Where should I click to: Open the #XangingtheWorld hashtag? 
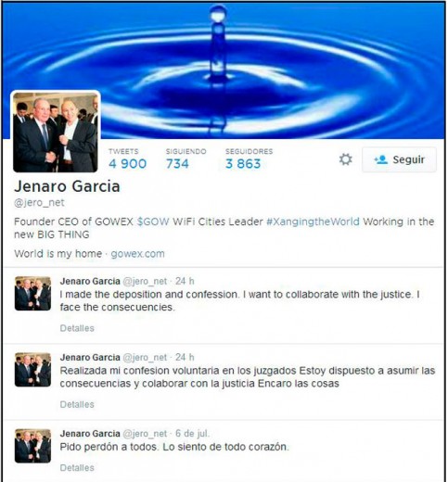tap(313, 222)
